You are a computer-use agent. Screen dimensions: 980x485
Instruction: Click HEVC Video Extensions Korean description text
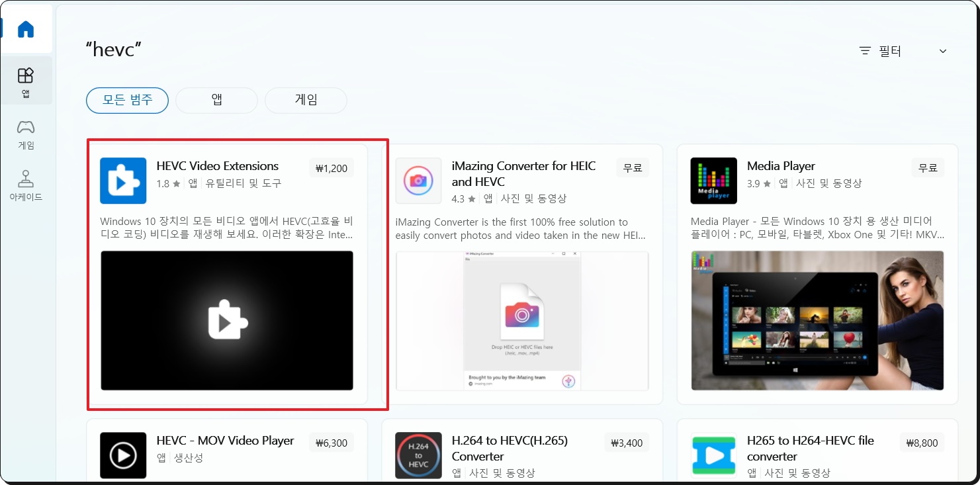[227, 228]
